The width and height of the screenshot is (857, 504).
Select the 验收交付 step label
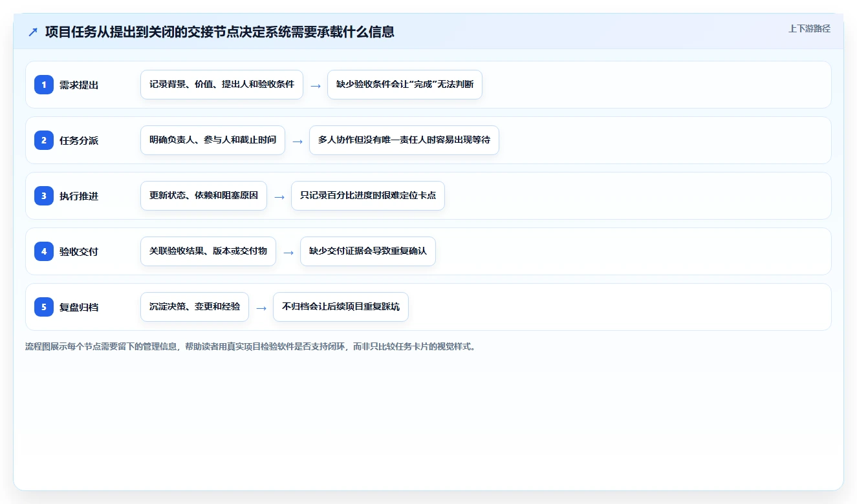pos(79,251)
